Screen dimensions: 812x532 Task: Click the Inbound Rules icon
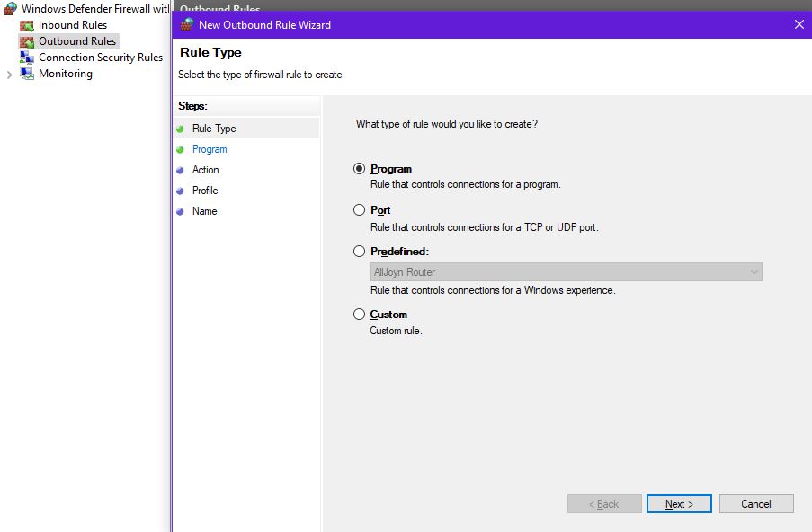(27, 25)
